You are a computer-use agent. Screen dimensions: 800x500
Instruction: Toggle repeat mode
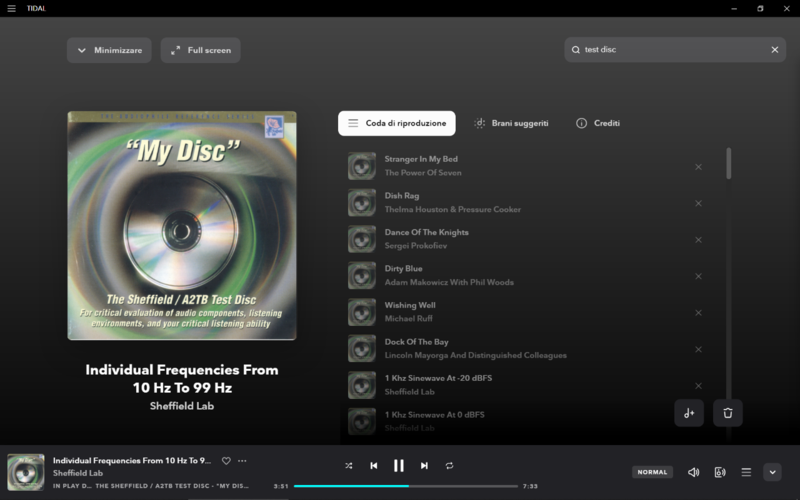click(449, 466)
